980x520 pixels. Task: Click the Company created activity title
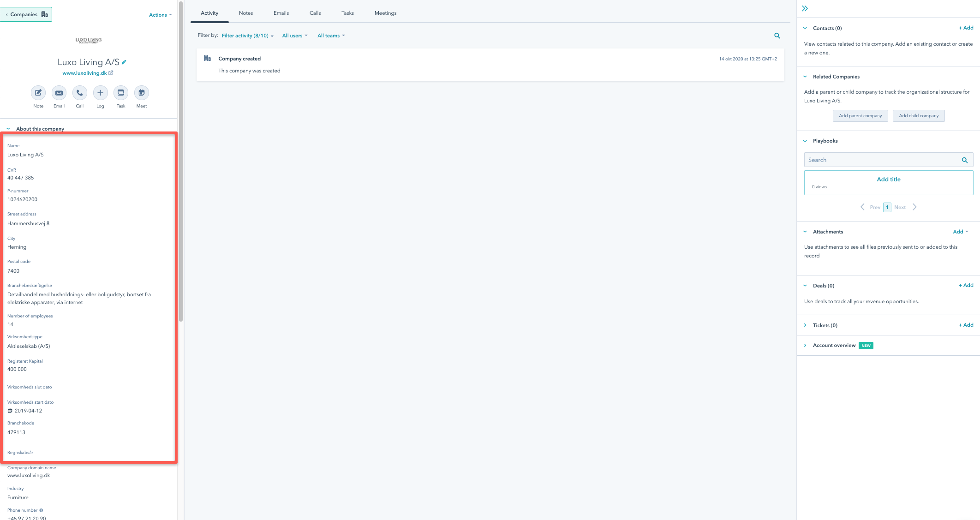click(x=239, y=59)
